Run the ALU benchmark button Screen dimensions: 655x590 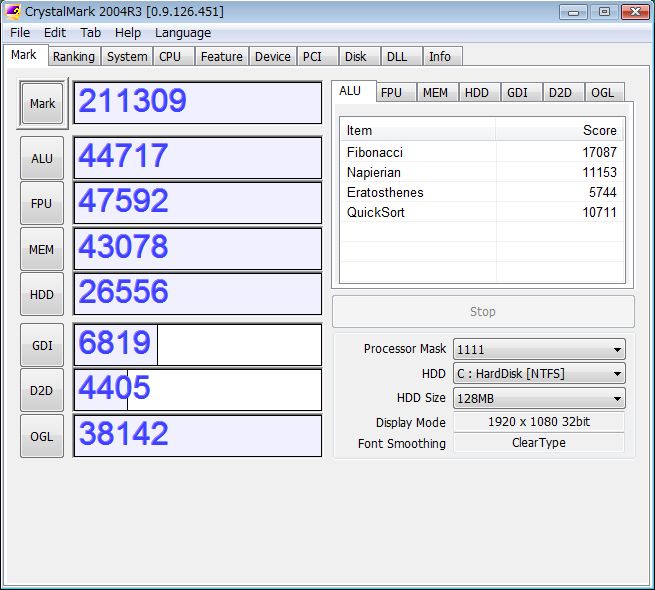[42, 158]
